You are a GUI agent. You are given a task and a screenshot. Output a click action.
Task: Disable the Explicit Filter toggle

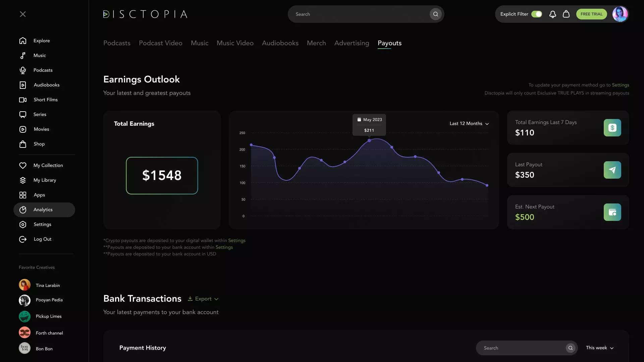pyautogui.click(x=537, y=14)
